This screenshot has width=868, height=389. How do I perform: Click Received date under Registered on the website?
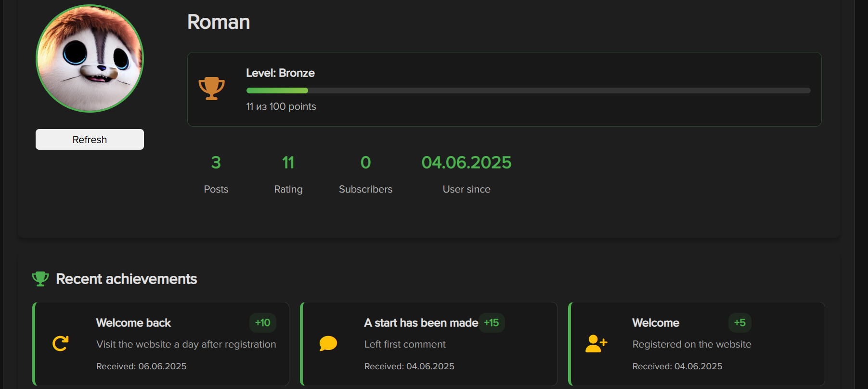677,366
